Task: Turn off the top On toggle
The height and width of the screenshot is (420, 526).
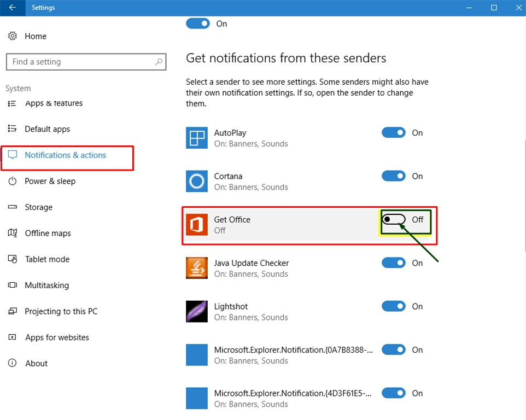Action: point(198,24)
